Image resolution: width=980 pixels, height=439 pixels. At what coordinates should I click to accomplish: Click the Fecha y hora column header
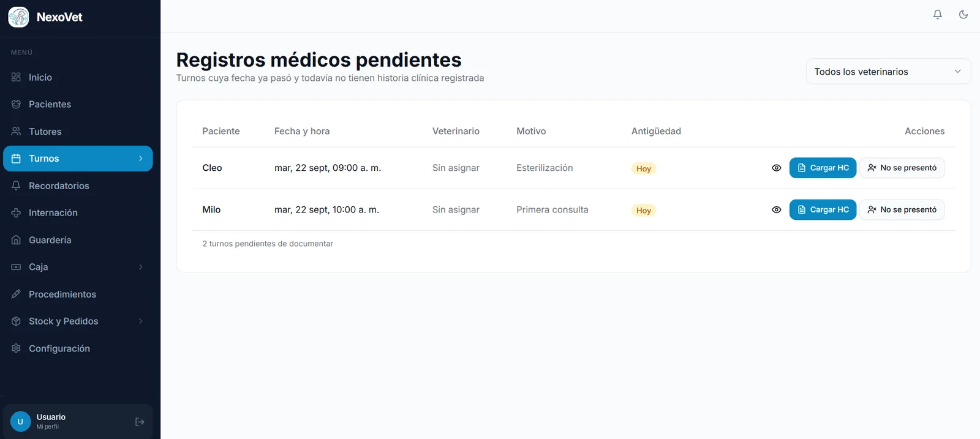(x=302, y=131)
